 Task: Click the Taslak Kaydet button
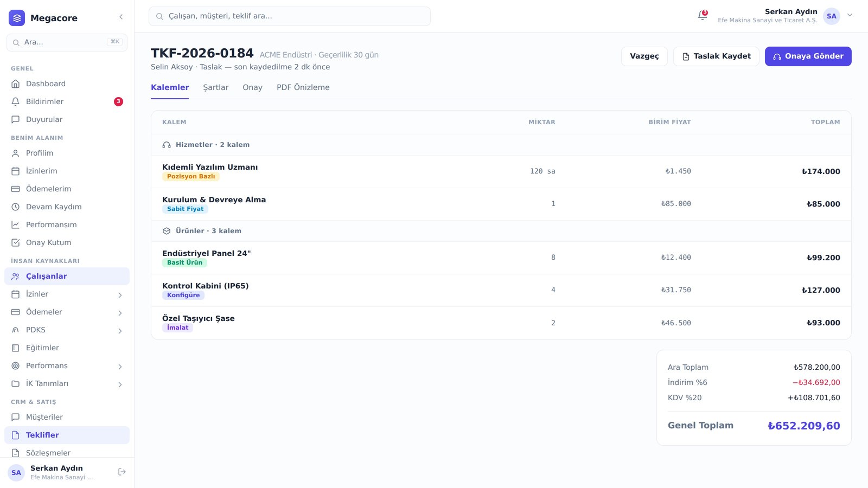pyautogui.click(x=716, y=56)
